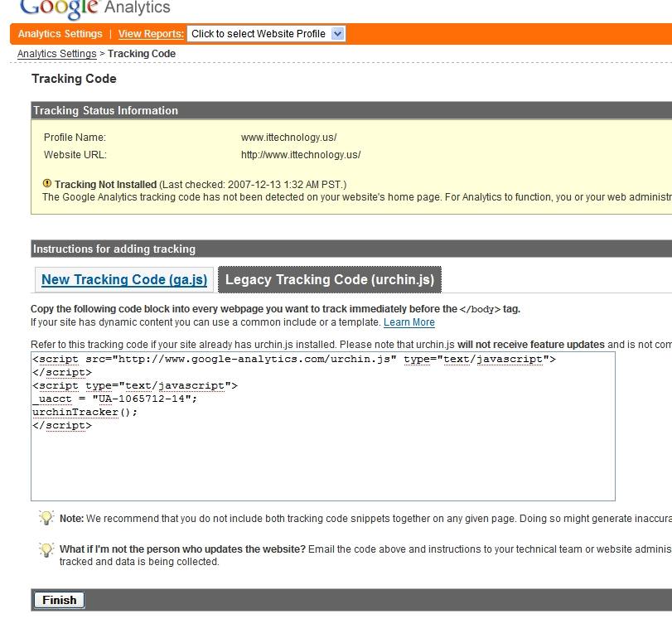
Task: Open the Website Profile dropdown arrow
Action: point(337,34)
